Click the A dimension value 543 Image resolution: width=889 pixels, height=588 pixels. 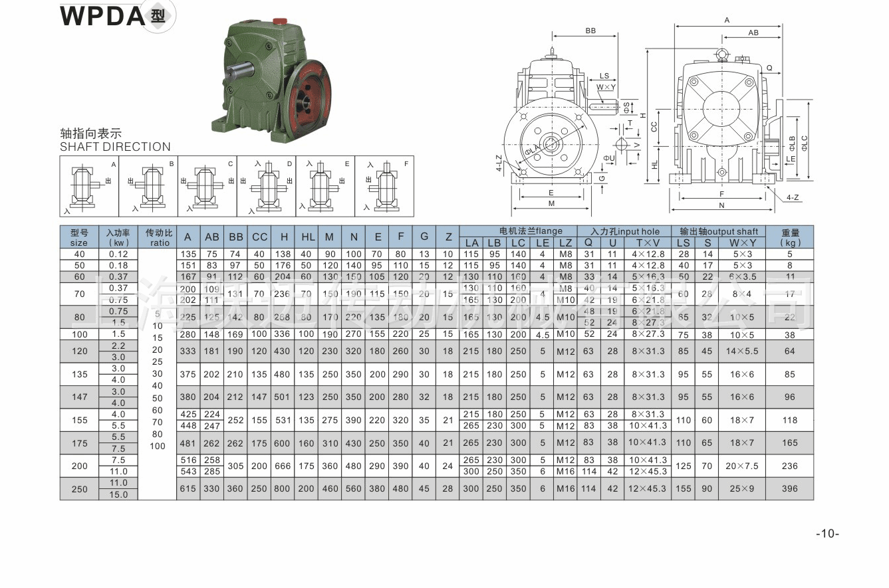[x=189, y=471]
